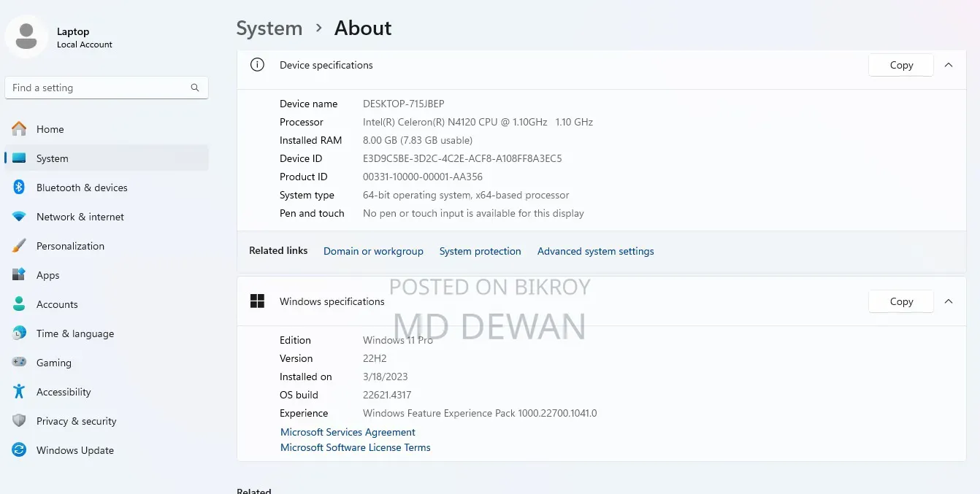
Task: Click the Privacy & security shield icon
Action: [x=19, y=421]
